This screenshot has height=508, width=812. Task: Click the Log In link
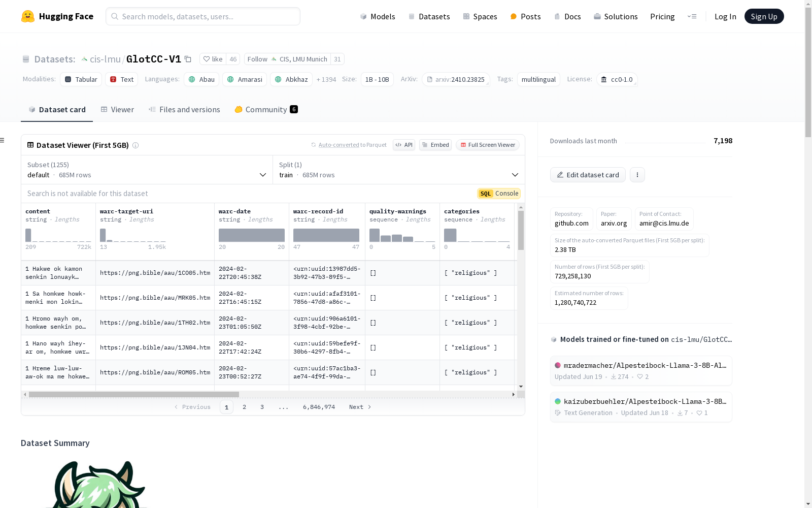[x=725, y=16]
